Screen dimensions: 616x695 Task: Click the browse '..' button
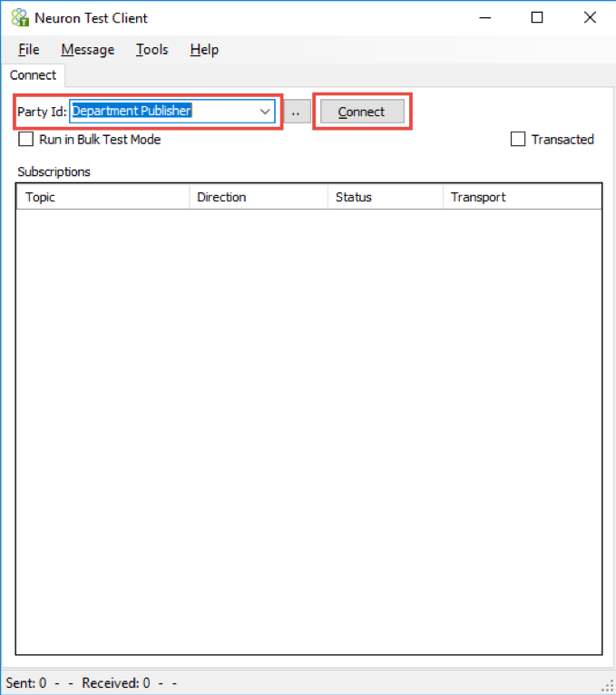296,112
